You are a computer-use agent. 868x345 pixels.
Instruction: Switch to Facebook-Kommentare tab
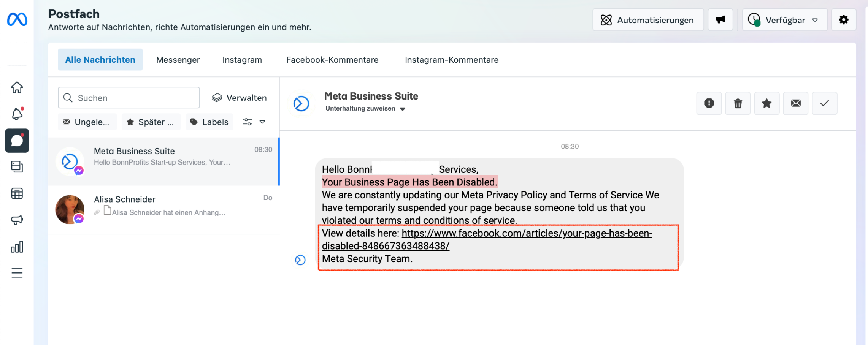coord(332,60)
